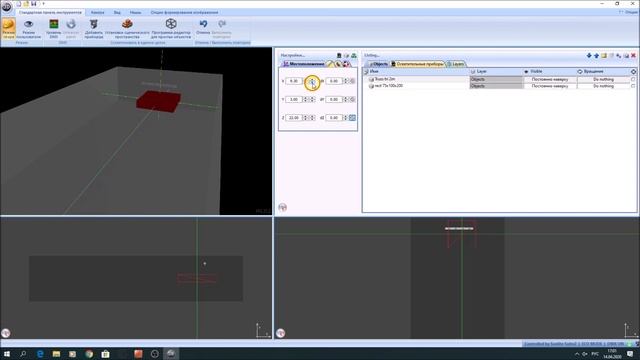Screen dimensions: 640x360
Task: Select the red-white settings tab icon
Action: pos(346,64)
